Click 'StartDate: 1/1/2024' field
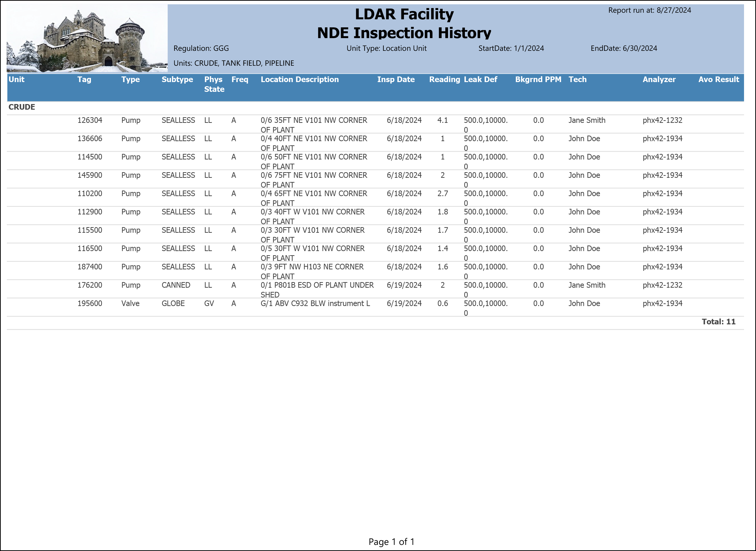Viewport: 756px width, 551px height. 511,48
